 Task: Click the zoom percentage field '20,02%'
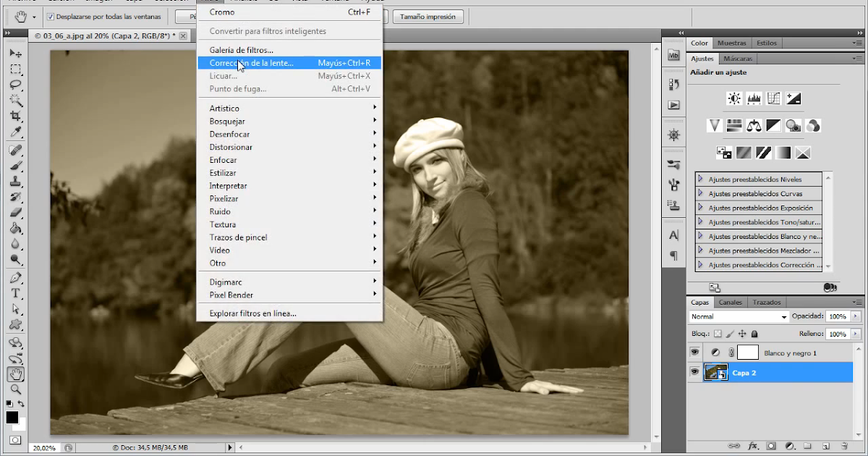(45, 448)
